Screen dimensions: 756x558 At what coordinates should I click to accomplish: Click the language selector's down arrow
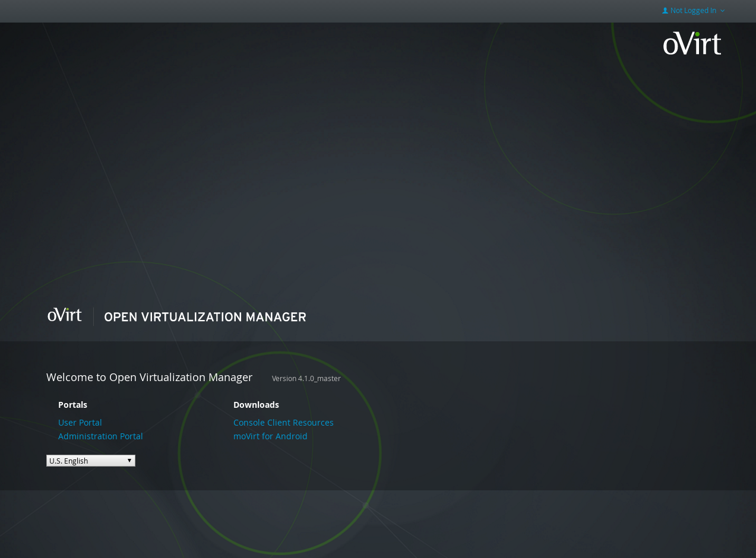tap(129, 461)
